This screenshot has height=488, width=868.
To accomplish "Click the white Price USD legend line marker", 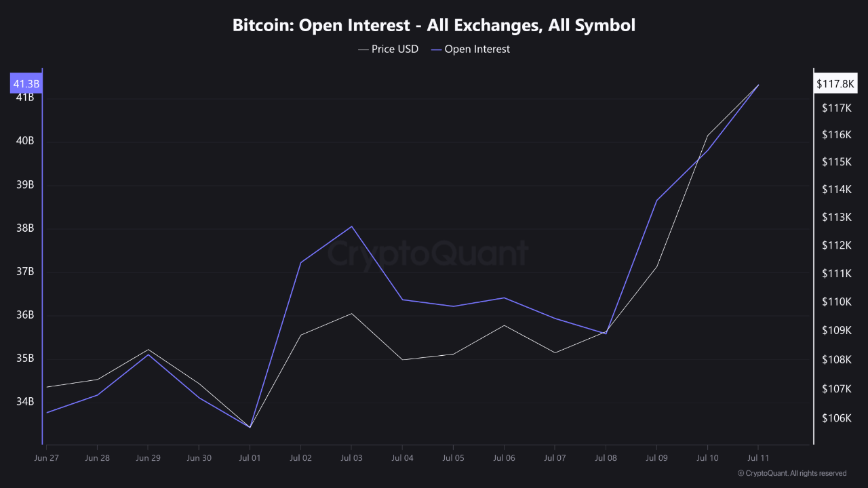I will pos(363,49).
